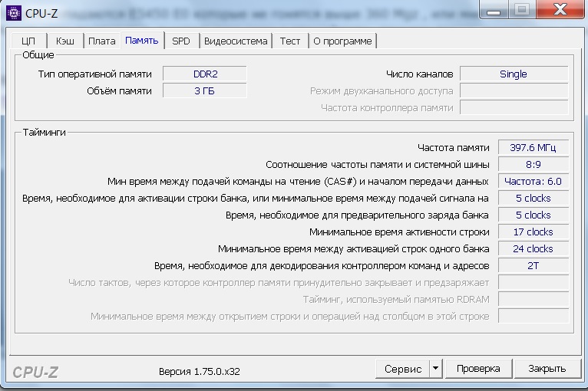Click the CPU-Z app icon in title bar

pyautogui.click(x=14, y=13)
